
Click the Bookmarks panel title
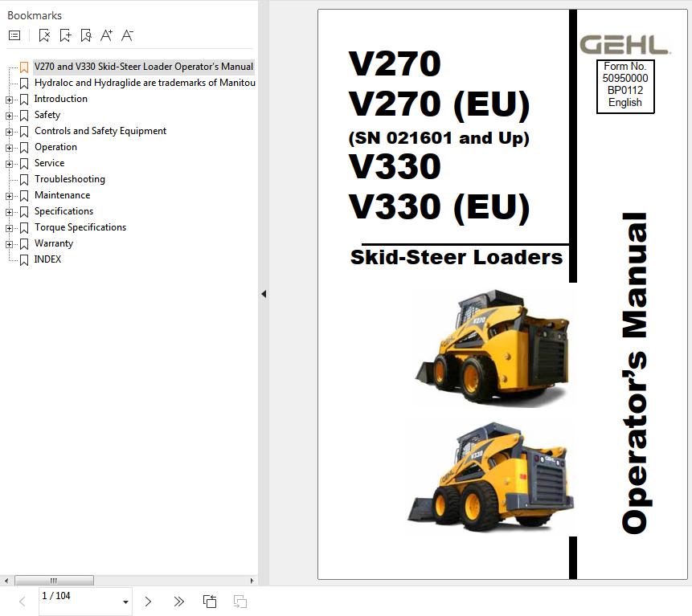tap(35, 15)
